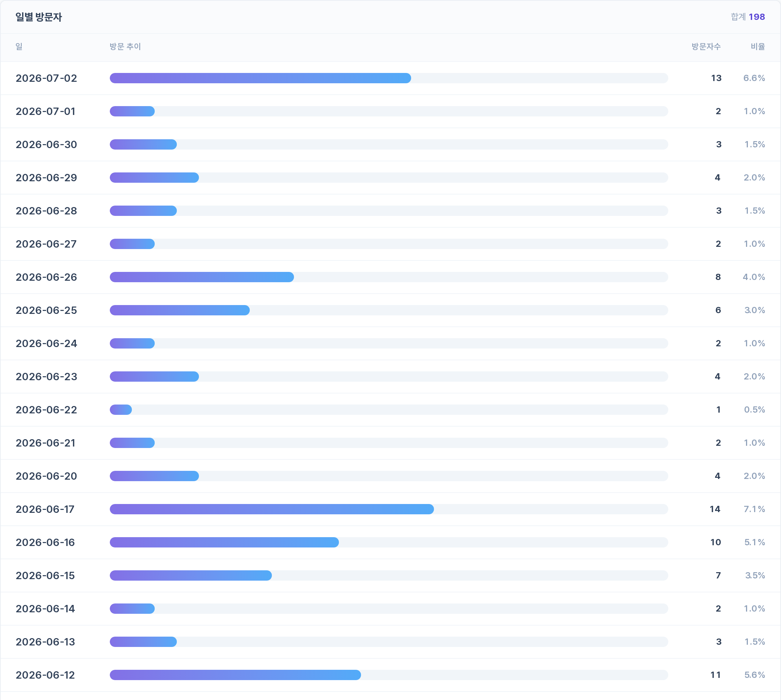The height and width of the screenshot is (700, 781).
Task: Select date 2026-06-25
Action: [46, 310]
